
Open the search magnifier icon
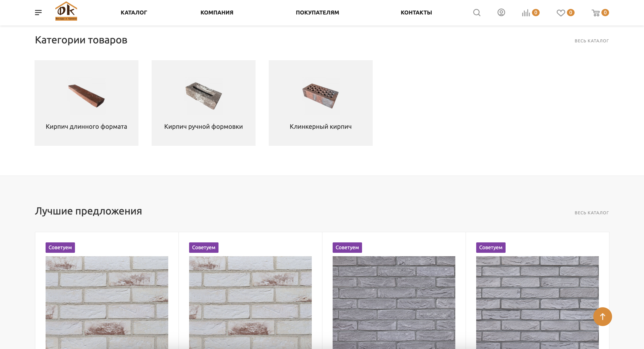(x=477, y=13)
